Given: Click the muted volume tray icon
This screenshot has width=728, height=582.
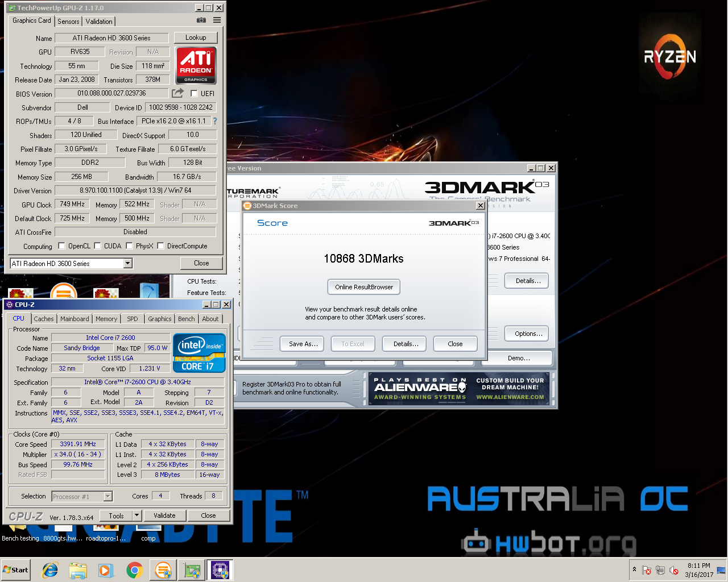Looking at the screenshot, I should coord(674,570).
